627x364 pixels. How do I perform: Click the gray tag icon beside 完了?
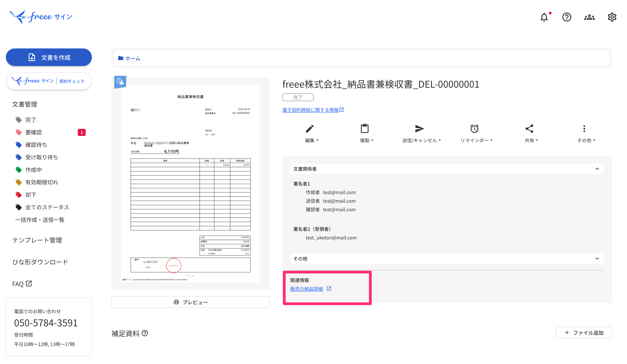(x=19, y=120)
